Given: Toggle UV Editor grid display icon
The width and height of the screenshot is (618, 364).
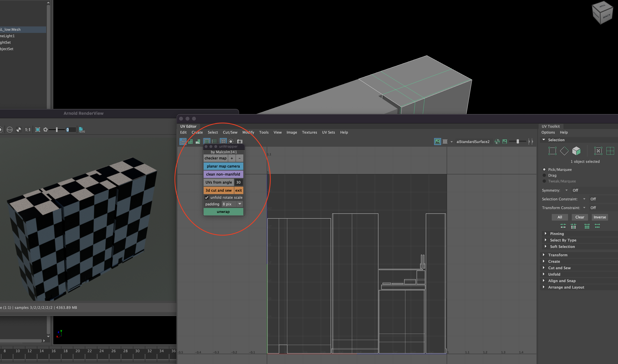Looking at the screenshot, I should click(x=223, y=142).
